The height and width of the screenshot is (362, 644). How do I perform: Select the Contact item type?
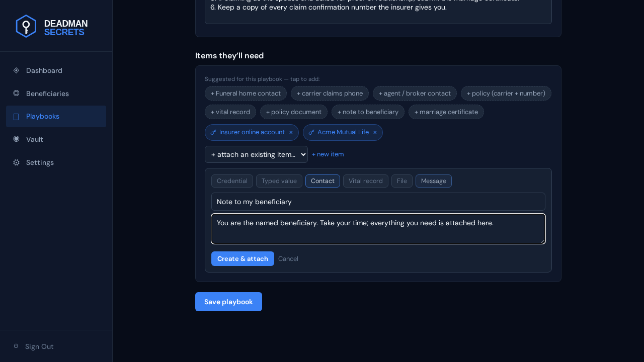click(323, 181)
